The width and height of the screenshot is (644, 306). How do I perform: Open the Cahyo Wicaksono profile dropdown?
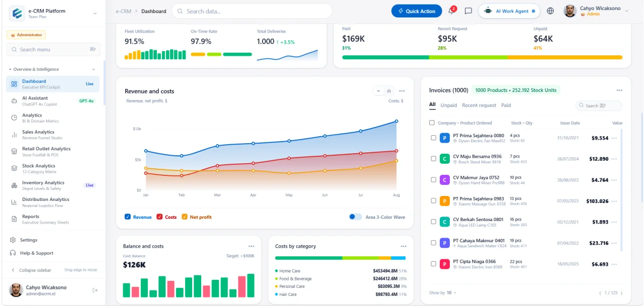(x=626, y=11)
